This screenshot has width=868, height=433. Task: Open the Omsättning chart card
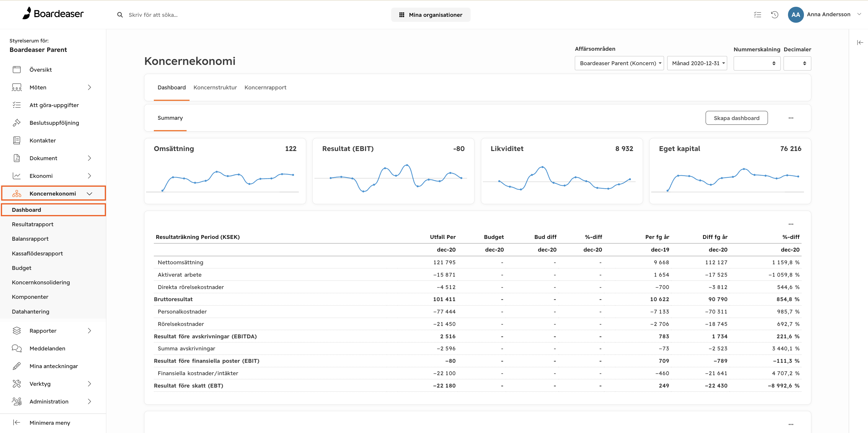[225, 171]
